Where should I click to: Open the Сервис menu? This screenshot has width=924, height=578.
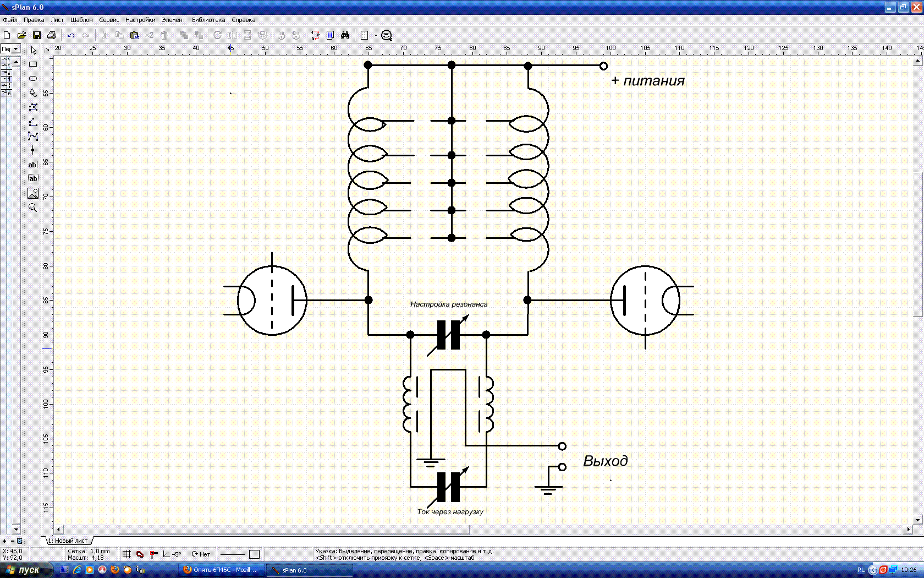[109, 20]
